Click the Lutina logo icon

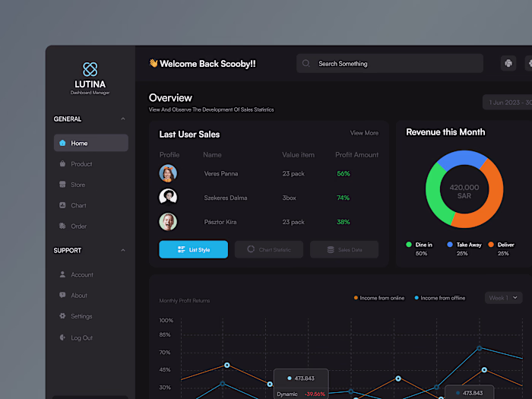coord(90,69)
